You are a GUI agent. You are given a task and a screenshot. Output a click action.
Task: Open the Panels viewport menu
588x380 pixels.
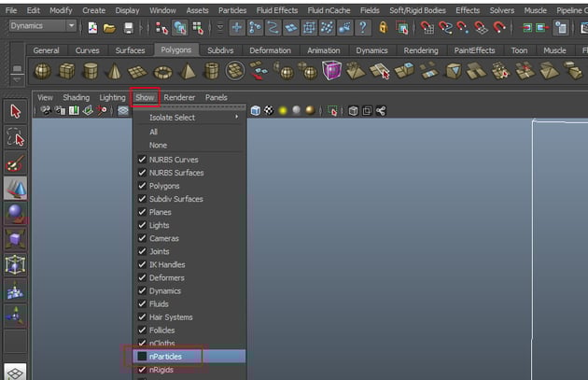point(216,97)
